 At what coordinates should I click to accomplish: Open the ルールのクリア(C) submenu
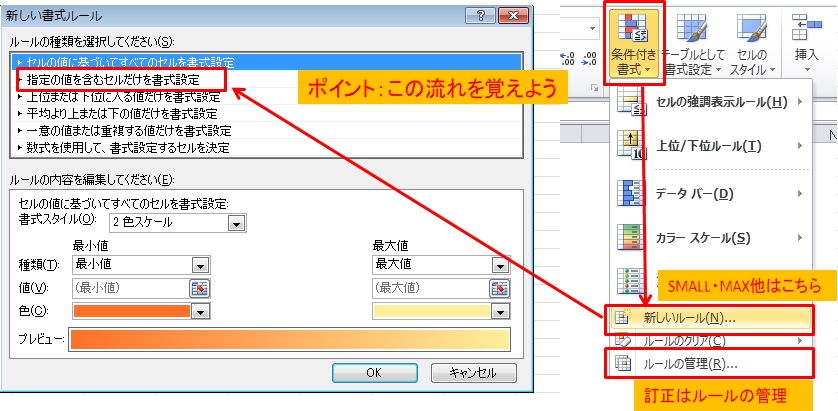point(711,340)
